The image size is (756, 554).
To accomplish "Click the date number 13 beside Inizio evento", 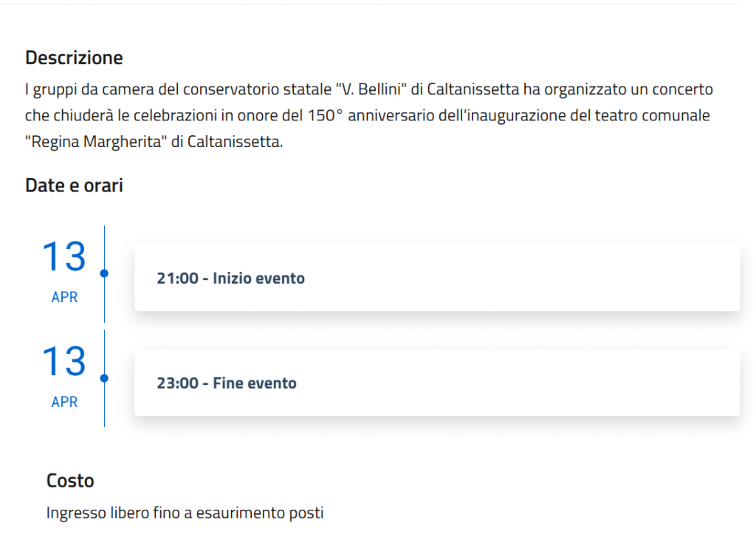I will click(63, 256).
